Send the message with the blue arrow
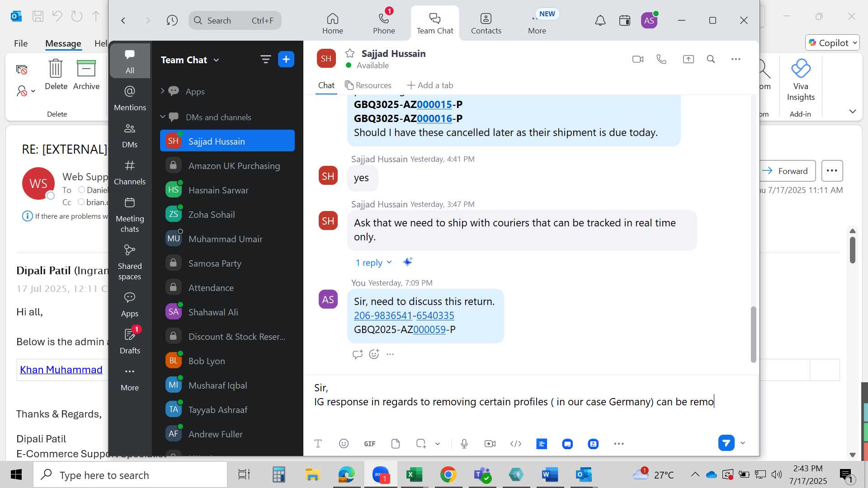This screenshot has width=868, height=488. tap(726, 443)
